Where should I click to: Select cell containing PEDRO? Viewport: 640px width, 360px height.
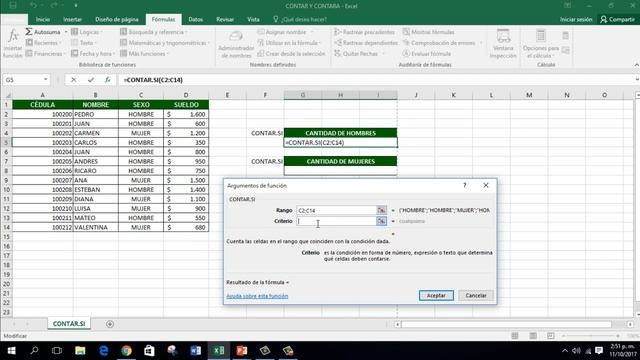point(96,114)
